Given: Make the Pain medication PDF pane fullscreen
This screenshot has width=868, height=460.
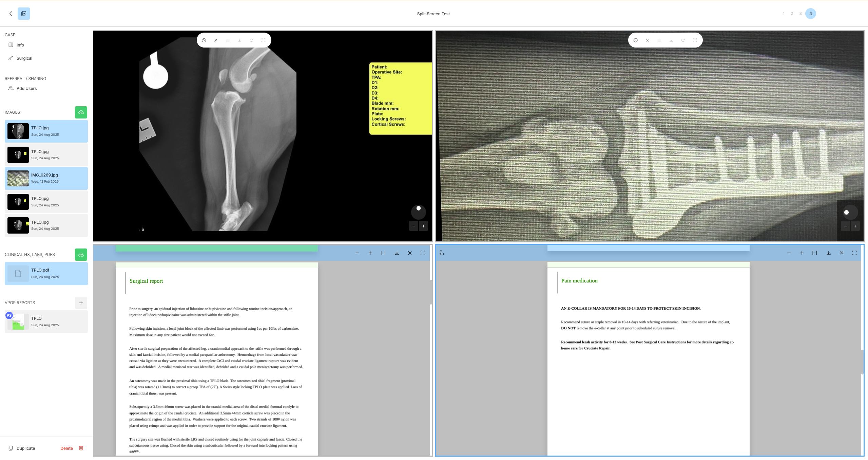Looking at the screenshot, I should tap(854, 253).
